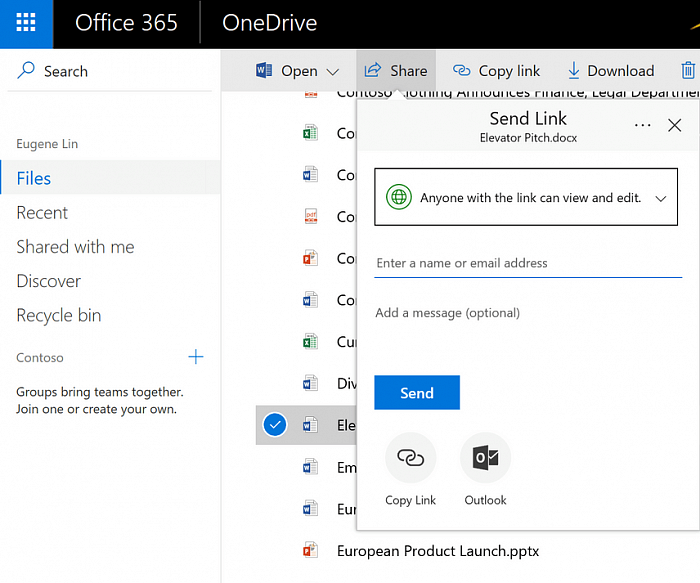This screenshot has height=583, width=700.
Task: Open the Office 365 app launcher grid
Action: tap(26, 22)
